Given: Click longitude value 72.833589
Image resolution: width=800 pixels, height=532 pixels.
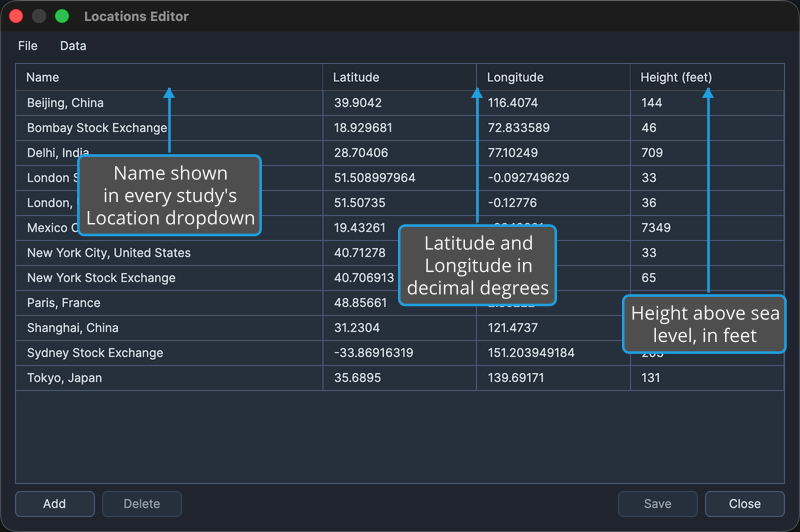Looking at the screenshot, I should click(x=518, y=128).
